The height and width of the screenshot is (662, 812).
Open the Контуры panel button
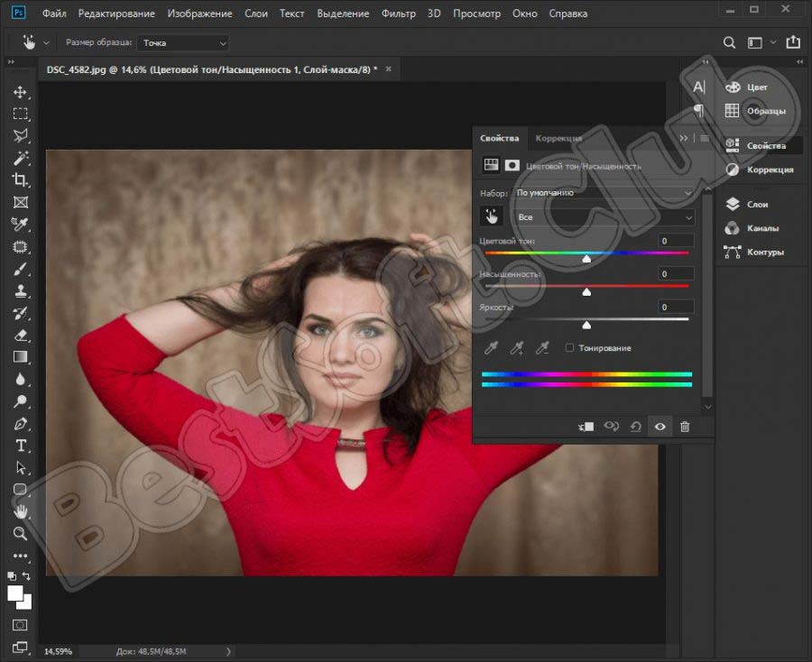point(755,252)
